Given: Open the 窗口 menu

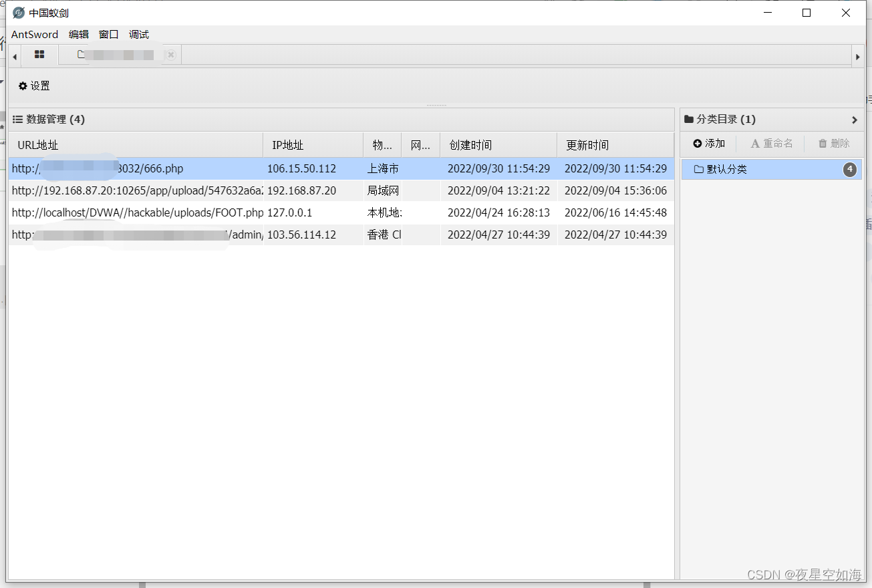Looking at the screenshot, I should coord(108,34).
